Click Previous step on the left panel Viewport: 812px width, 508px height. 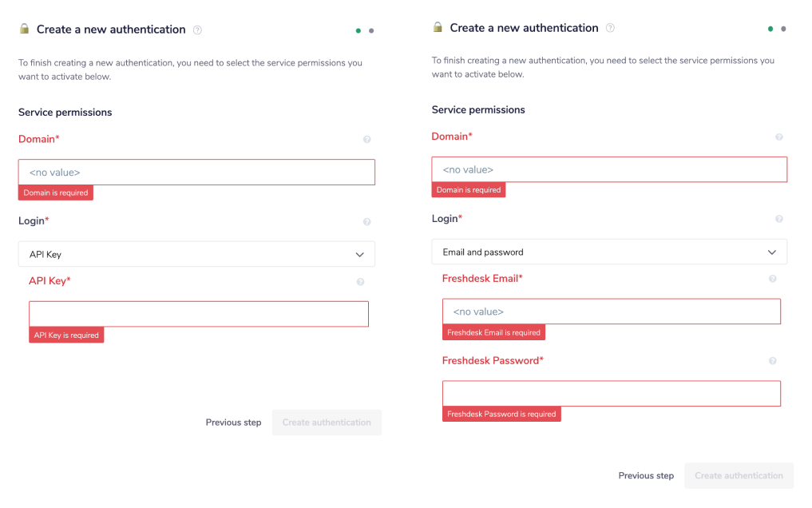pyautogui.click(x=233, y=422)
